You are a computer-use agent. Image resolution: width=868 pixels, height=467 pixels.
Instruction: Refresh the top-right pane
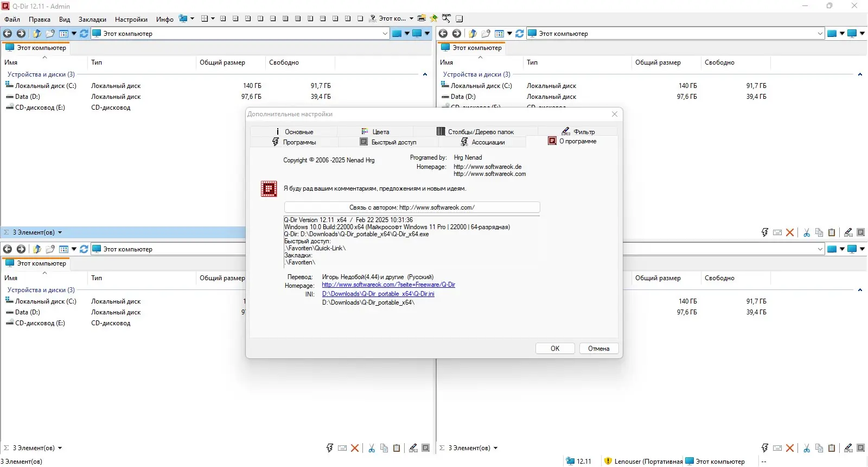(520, 34)
